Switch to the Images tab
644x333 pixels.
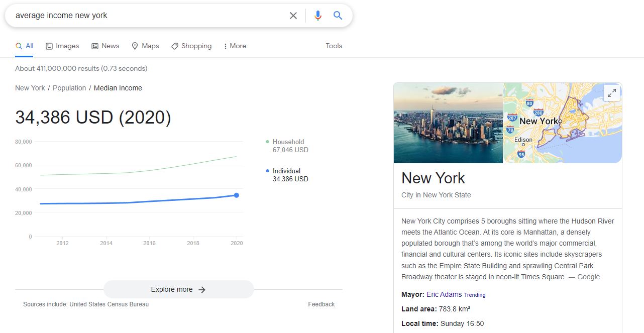pyautogui.click(x=62, y=46)
